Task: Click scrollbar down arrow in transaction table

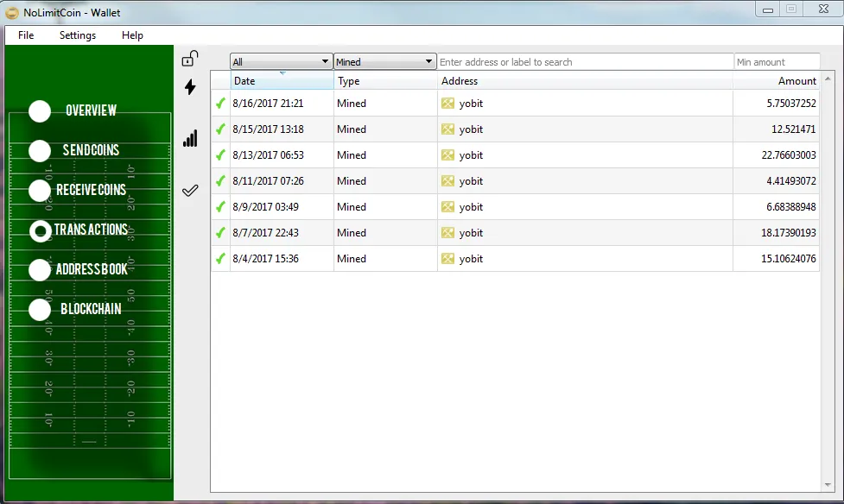Action: (x=828, y=485)
